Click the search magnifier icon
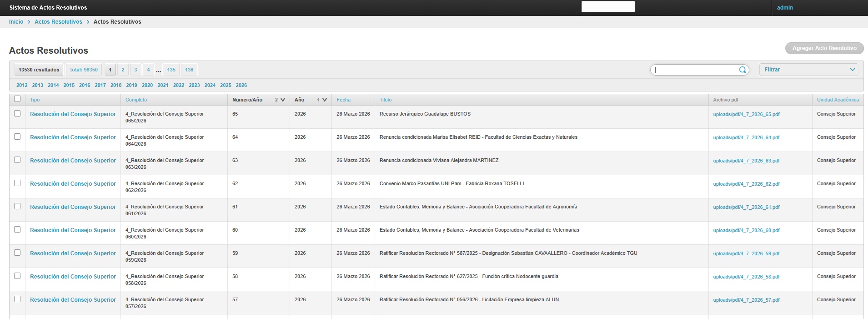 coord(742,70)
